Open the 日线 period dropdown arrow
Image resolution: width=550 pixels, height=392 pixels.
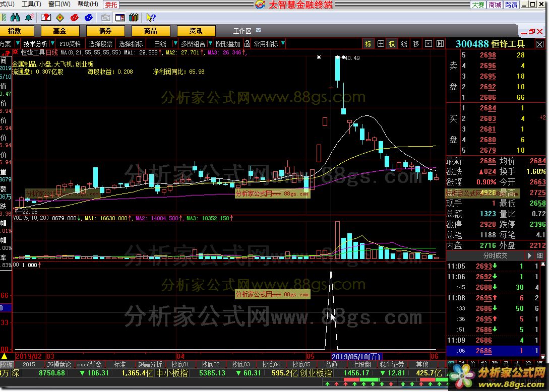pos(175,43)
